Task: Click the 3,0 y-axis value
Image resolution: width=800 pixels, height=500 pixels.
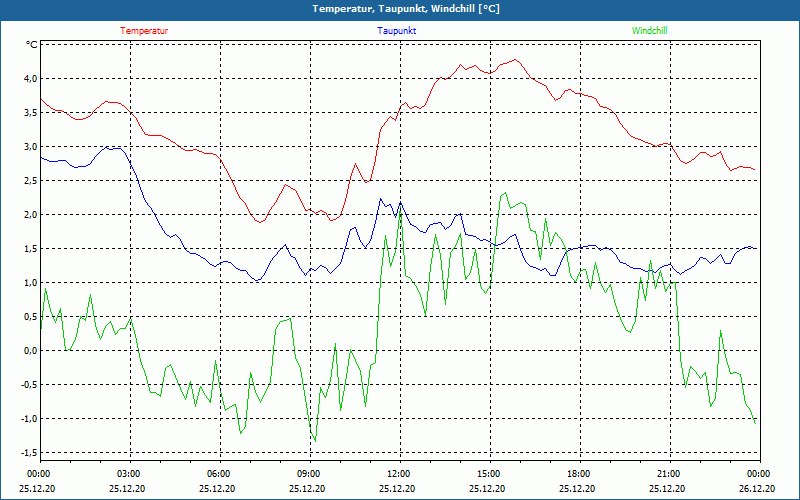Action: 30,146
